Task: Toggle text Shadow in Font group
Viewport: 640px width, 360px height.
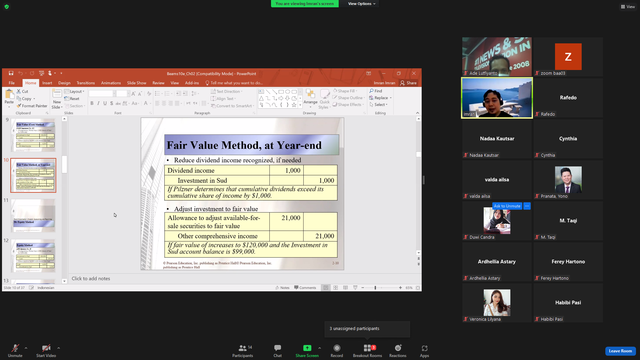Action: (111, 104)
